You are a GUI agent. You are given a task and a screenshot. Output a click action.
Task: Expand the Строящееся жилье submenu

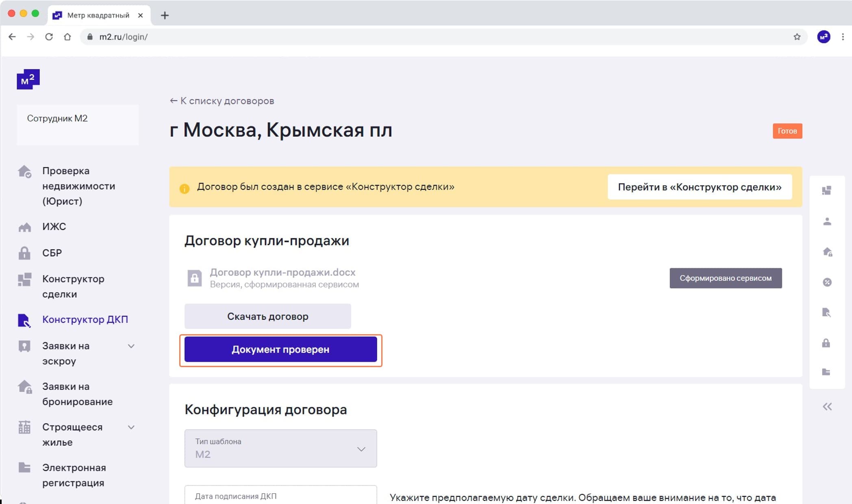(131, 427)
